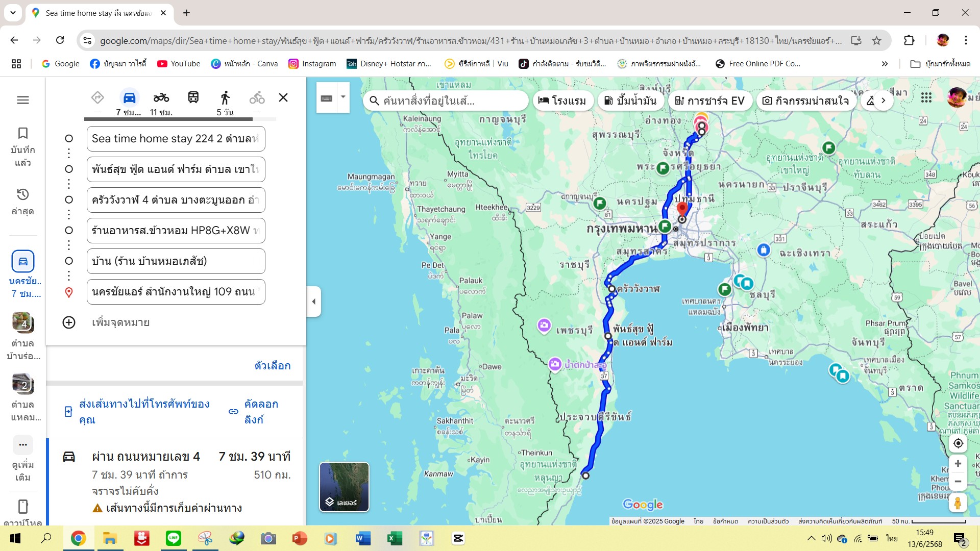
Task: Select the best travel mode icon
Action: click(97, 97)
